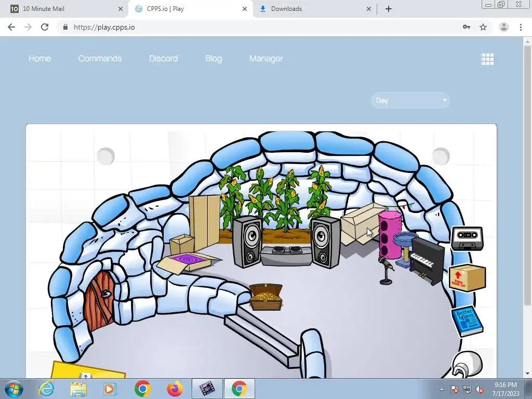The image size is (532, 399).
Task: Click the page vertical scrollbar
Action: coord(527,175)
